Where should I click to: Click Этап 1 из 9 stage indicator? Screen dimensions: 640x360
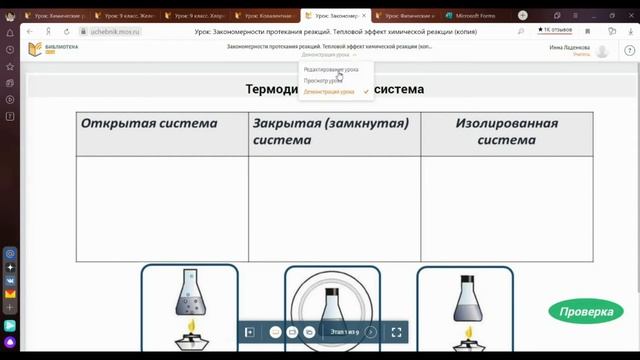[x=345, y=332]
